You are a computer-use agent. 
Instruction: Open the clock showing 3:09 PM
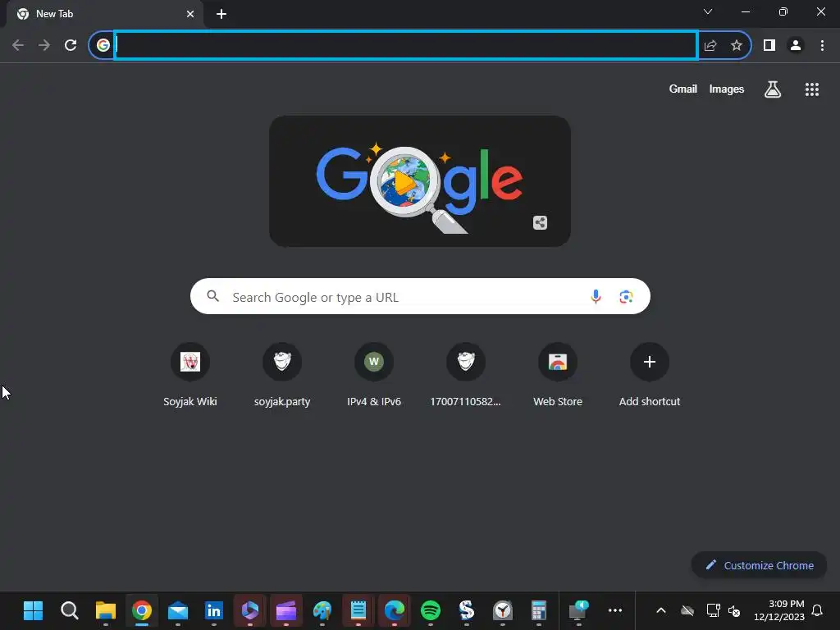click(x=779, y=610)
